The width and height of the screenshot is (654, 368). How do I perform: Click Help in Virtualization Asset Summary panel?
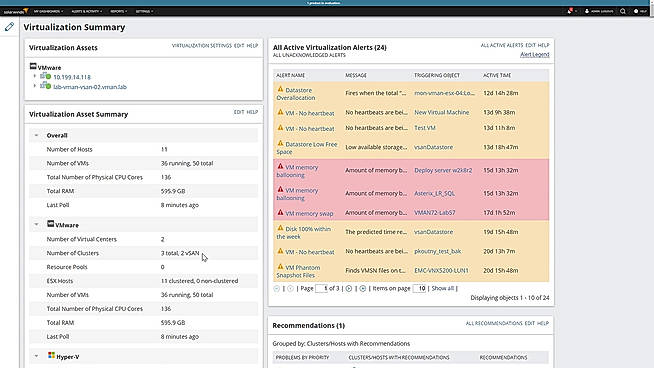coord(252,112)
